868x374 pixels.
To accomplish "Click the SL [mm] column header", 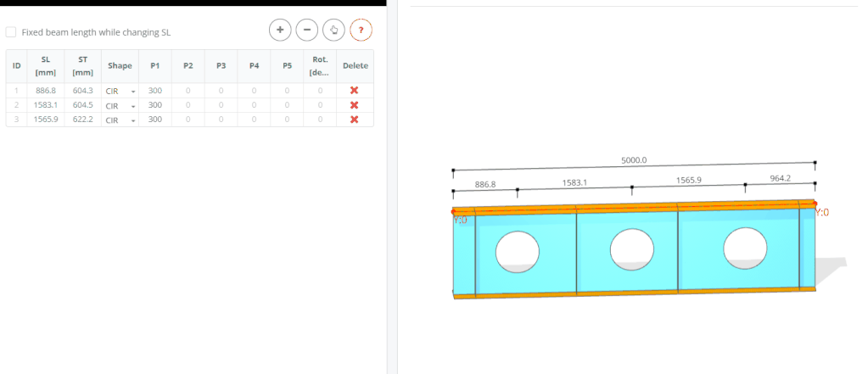I will (x=46, y=66).
